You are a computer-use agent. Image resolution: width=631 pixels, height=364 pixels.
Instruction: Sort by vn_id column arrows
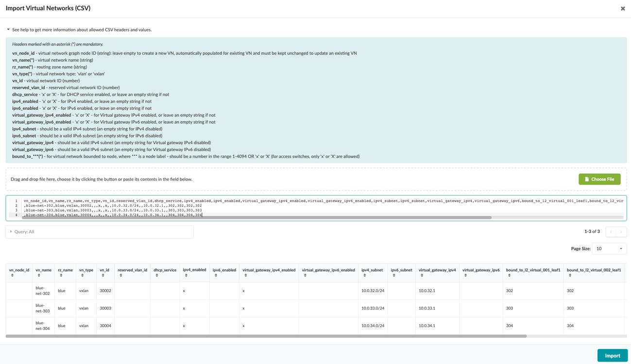103,276
